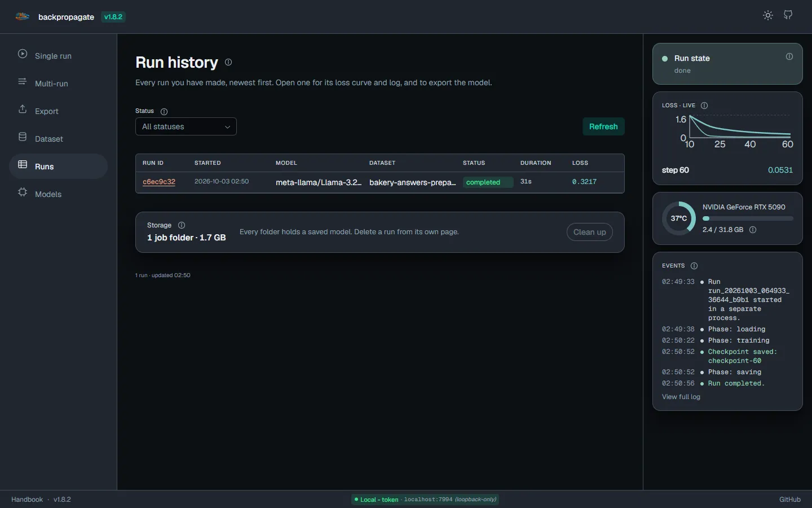Click the 37°C temperature gauge
Screen dimensions: 812x508
click(x=679, y=218)
